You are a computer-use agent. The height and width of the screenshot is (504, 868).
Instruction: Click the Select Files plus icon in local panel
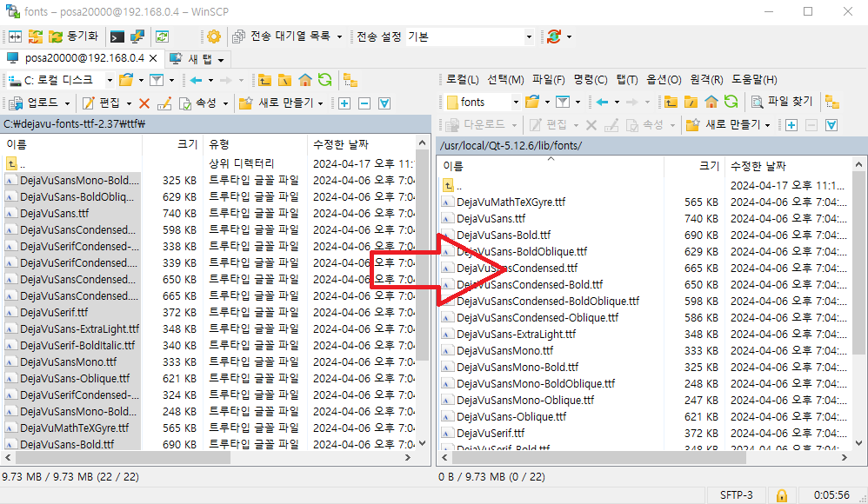pyautogui.click(x=344, y=103)
